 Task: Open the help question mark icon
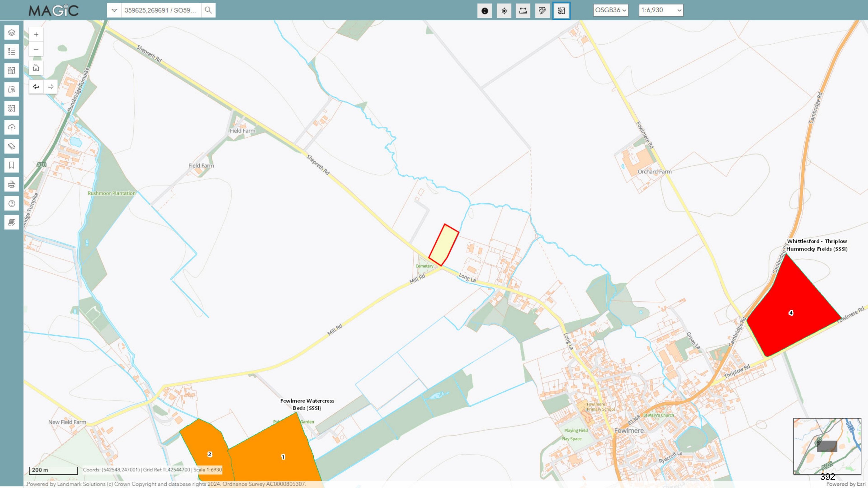(x=12, y=203)
